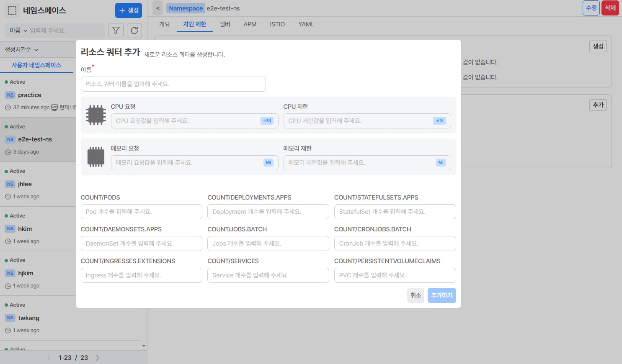Switch to the 멤버 tab
The width and height of the screenshot is (622, 364).
coord(225,24)
